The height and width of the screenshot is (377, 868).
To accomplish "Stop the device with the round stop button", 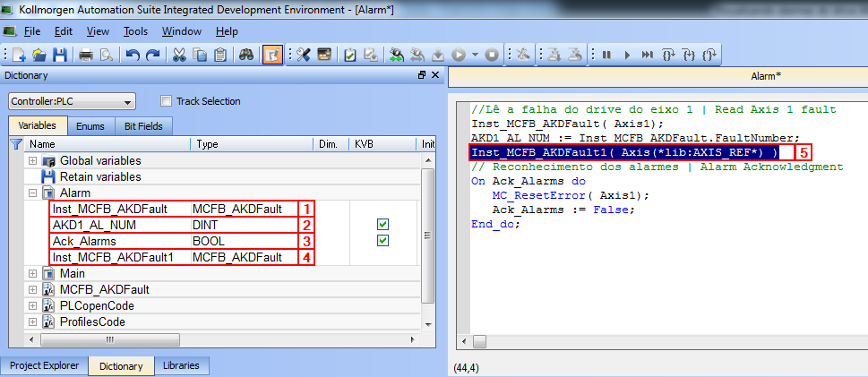I will (x=492, y=55).
